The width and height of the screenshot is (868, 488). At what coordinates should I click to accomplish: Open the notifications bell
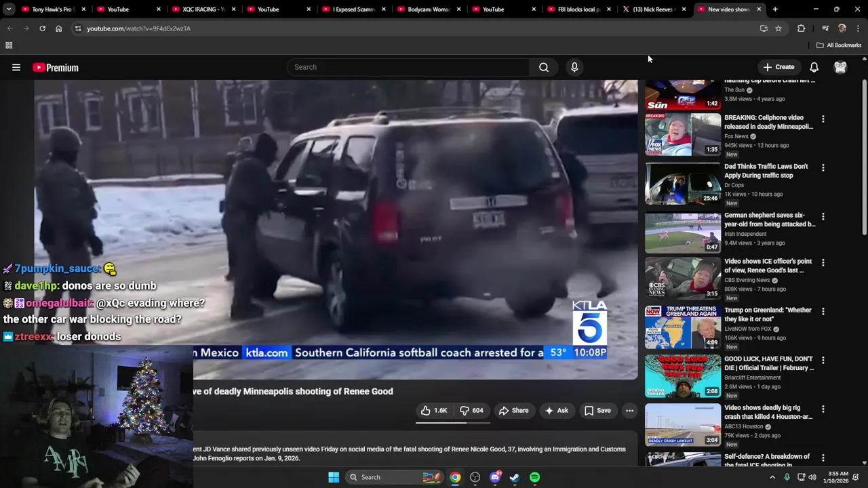pos(814,67)
